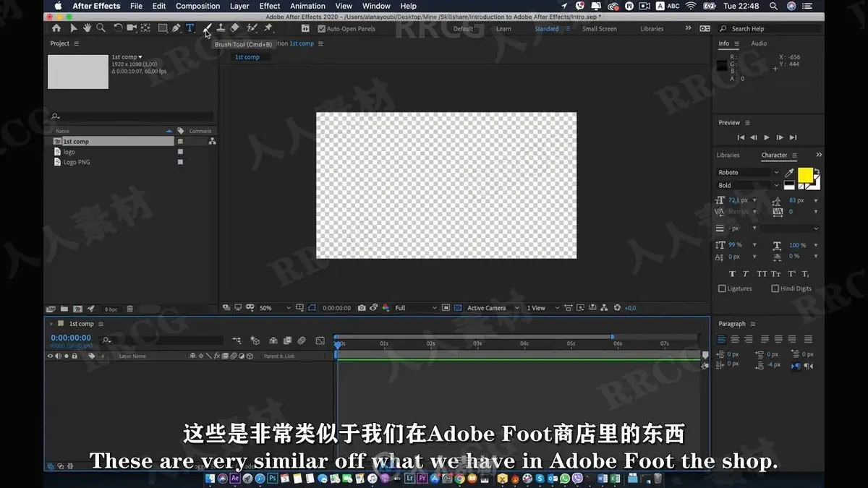
Task: Switch to the Learn workspace
Action: click(x=503, y=29)
